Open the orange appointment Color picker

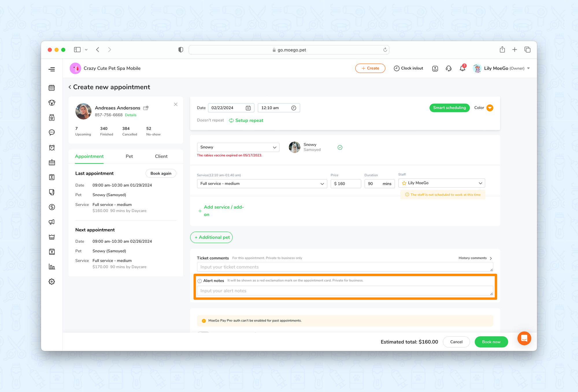[490, 108]
